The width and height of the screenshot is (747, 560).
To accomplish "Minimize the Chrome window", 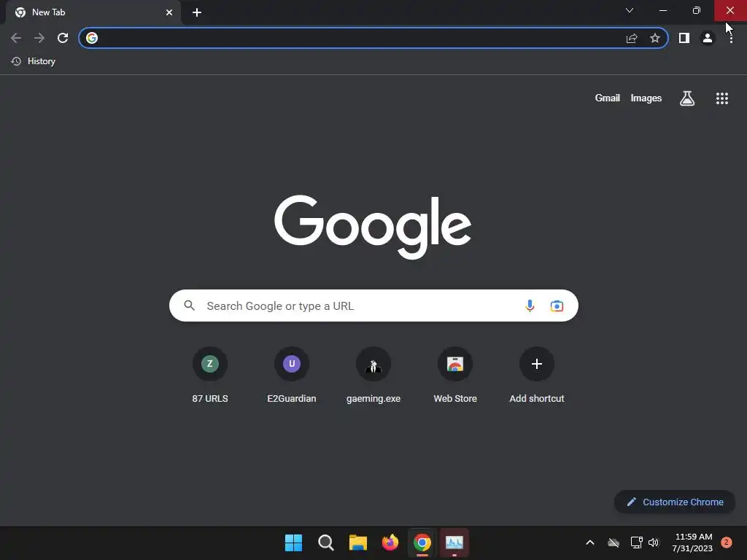I will (663, 10).
